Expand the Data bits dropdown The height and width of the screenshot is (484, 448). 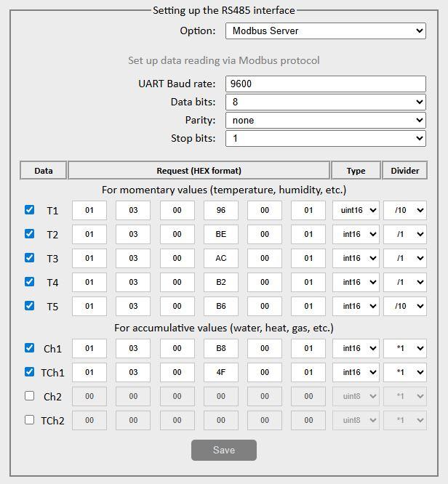(x=325, y=102)
